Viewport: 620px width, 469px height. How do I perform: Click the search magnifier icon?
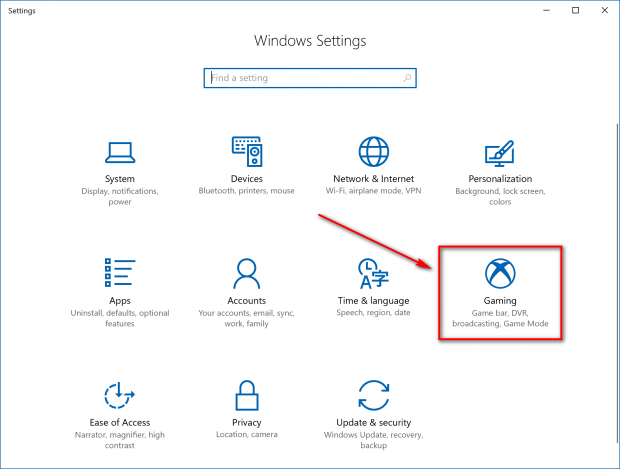point(407,78)
